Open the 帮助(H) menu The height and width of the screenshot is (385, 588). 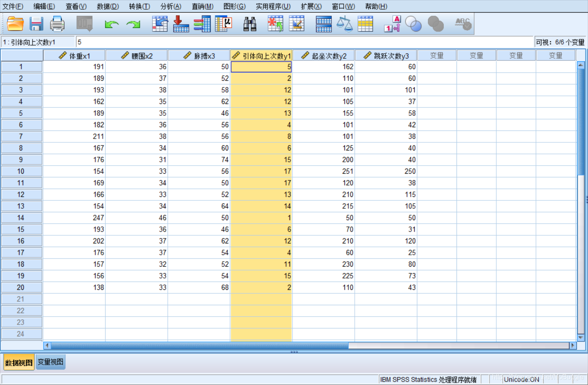tap(376, 6)
